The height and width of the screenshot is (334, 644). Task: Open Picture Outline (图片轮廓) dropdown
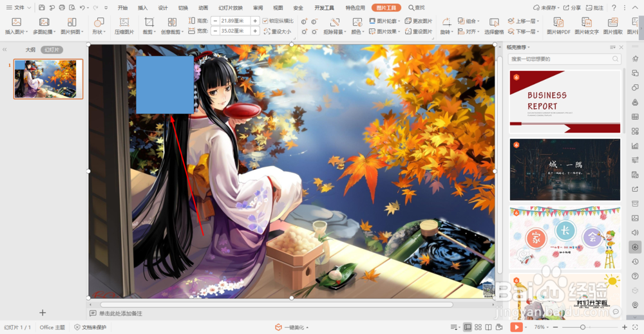click(x=384, y=21)
